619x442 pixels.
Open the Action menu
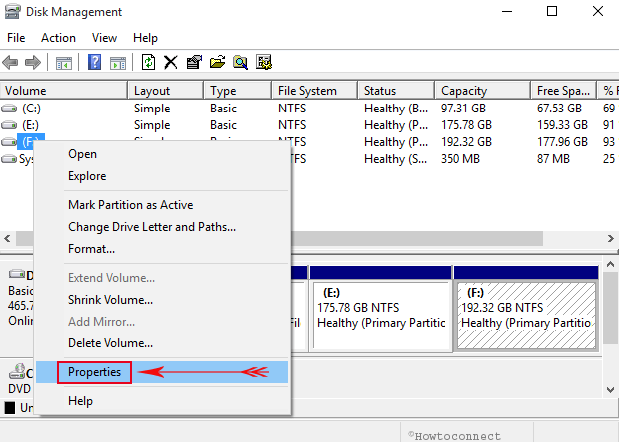click(x=58, y=38)
